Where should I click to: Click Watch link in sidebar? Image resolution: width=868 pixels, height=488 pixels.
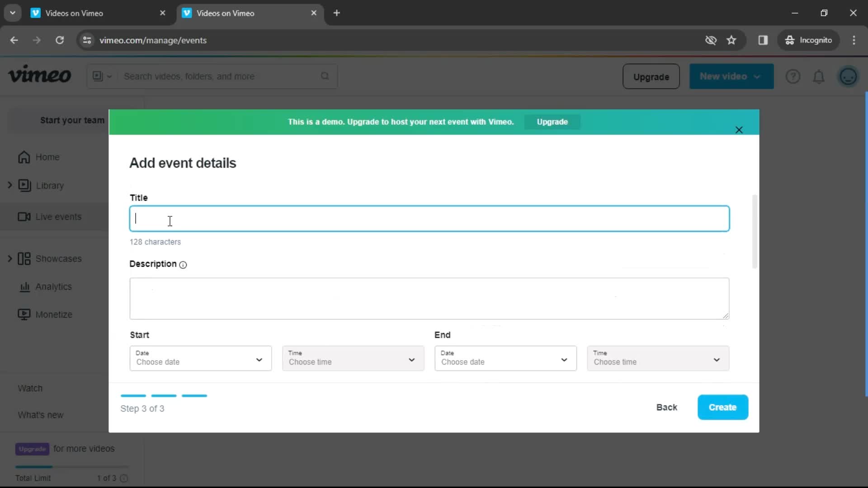[30, 388]
